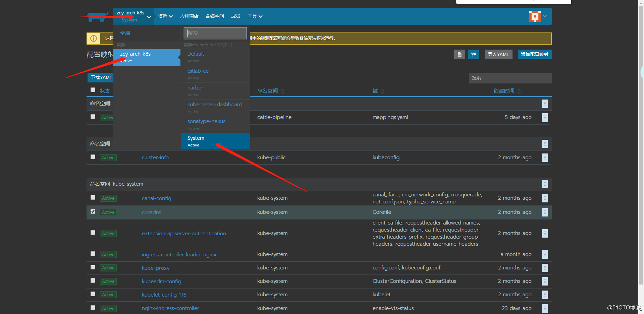Viewport: 644px width, 314px height.
Task: Check the ingress-controller-leader-nginx row checkbox
Action: 93,254
